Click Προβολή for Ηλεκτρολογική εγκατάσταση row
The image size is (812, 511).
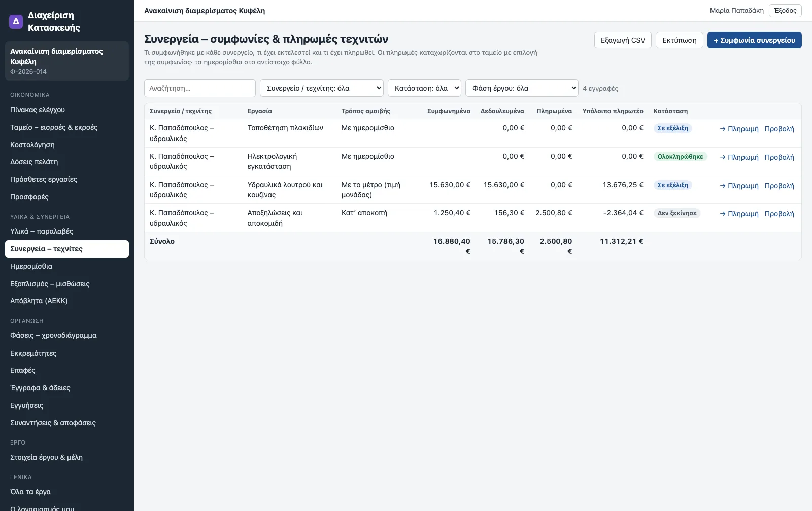[x=780, y=157]
